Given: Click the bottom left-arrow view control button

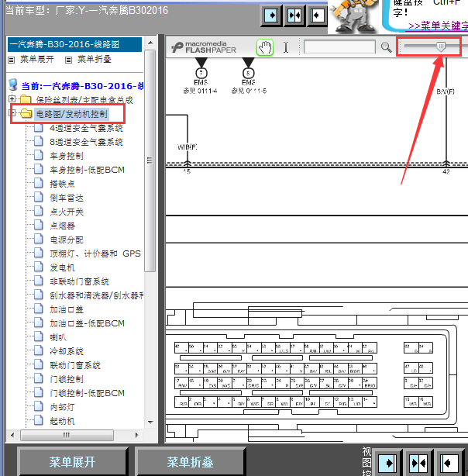Looking at the screenshot, I should click(449, 464).
